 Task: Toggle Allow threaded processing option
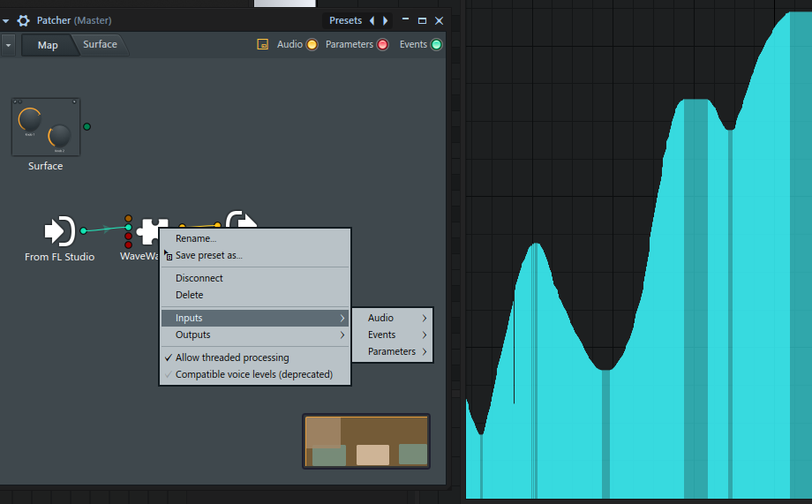point(232,357)
